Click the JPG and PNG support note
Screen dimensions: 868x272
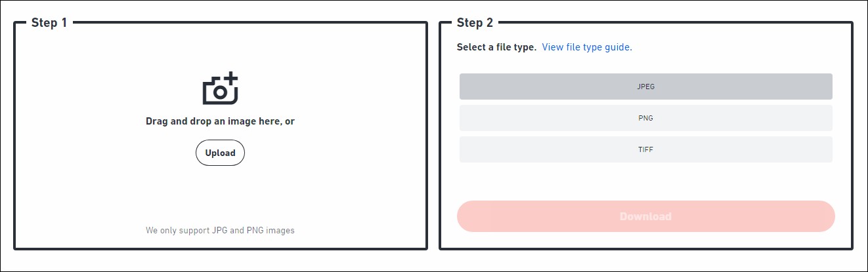[x=220, y=231]
